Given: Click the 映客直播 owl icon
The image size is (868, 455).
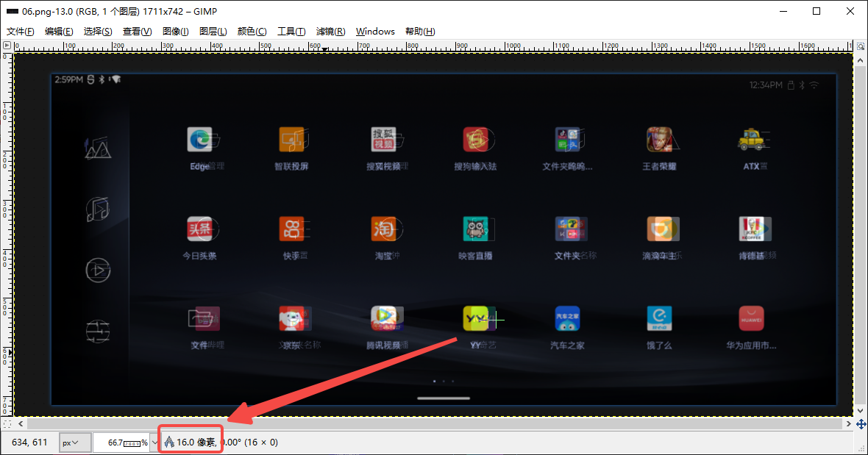Looking at the screenshot, I should pos(475,229).
